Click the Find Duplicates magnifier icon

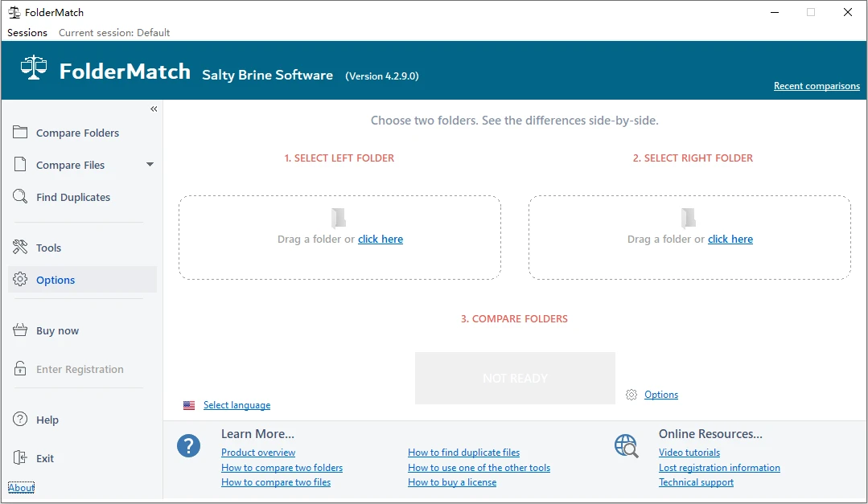coord(20,196)
